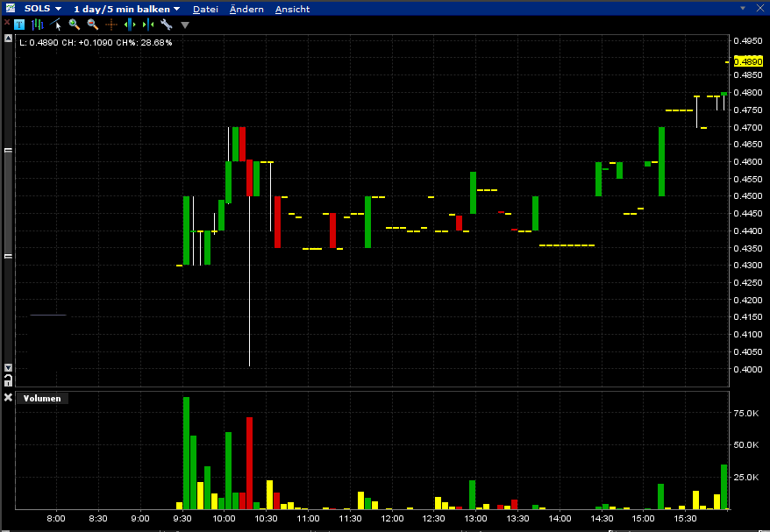This screenshot has width=770, height=532.
Task: Click the zoom out magnifier icon
Action: click(92, 25)
